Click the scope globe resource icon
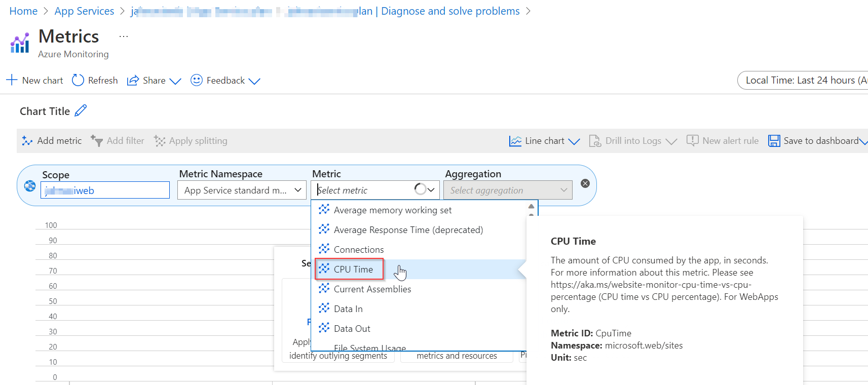Image resolution: width=868 pixels, height=385 pixels. (30, 186)
